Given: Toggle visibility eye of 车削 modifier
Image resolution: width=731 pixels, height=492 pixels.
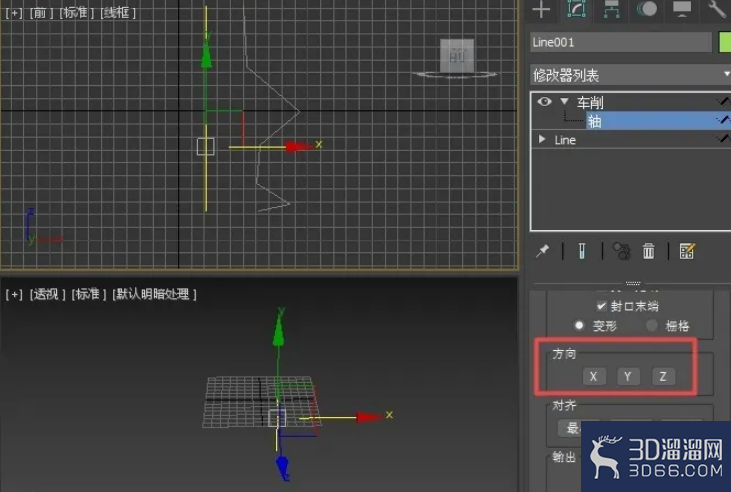Looking at the screenshot, I should coord(544,101).
